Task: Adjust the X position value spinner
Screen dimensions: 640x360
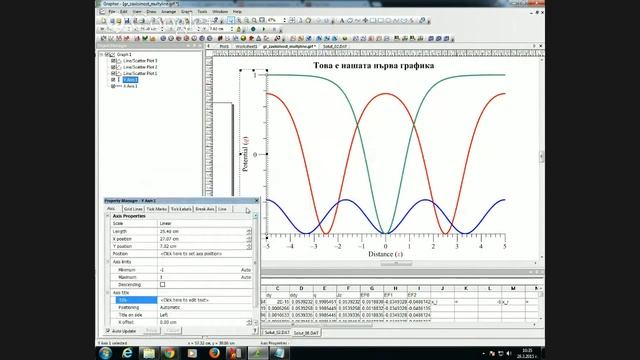Action: 249,239
